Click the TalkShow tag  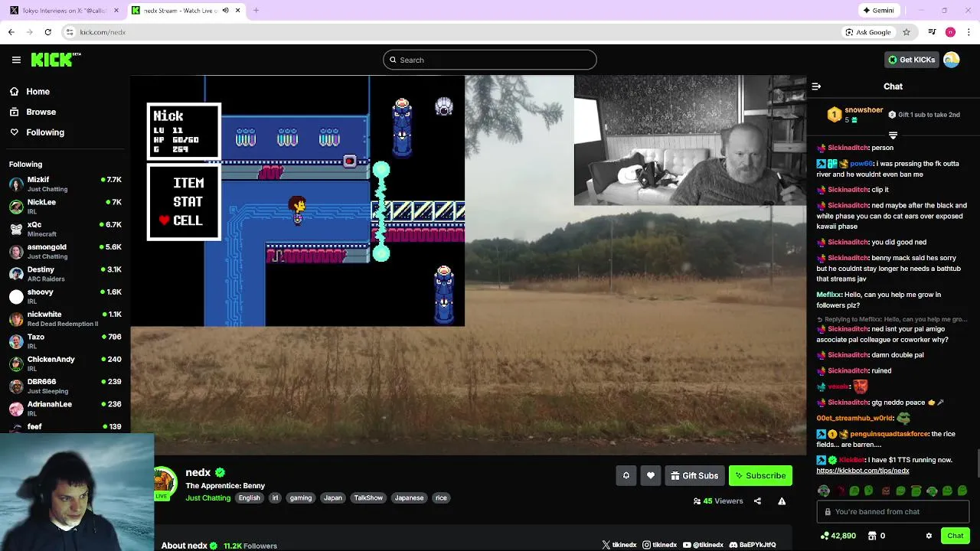pos(368,498)
